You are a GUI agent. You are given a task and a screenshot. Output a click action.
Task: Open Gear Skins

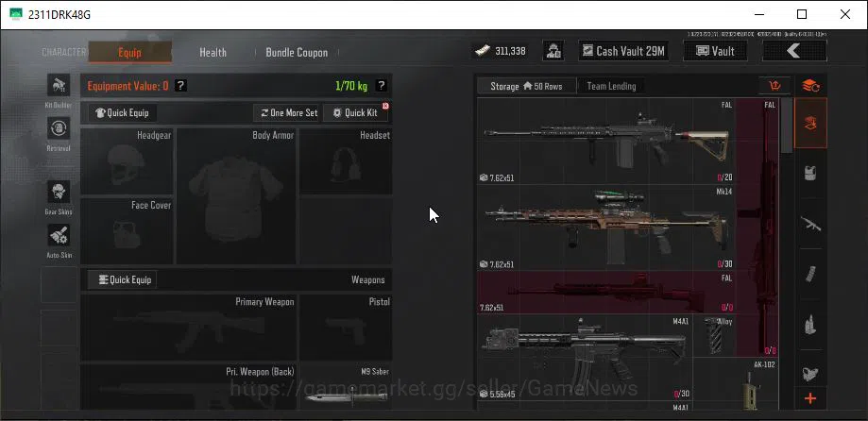[59, 192]
